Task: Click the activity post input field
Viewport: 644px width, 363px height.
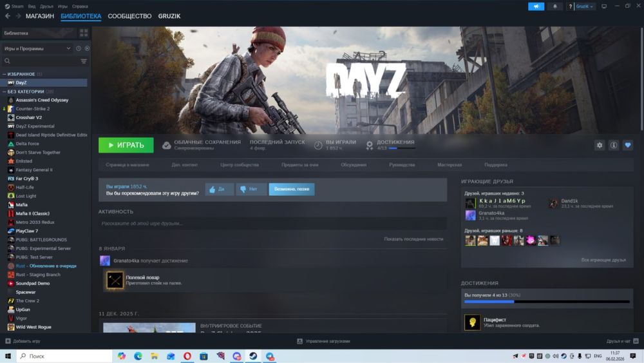Action: [x=272, y=224]
